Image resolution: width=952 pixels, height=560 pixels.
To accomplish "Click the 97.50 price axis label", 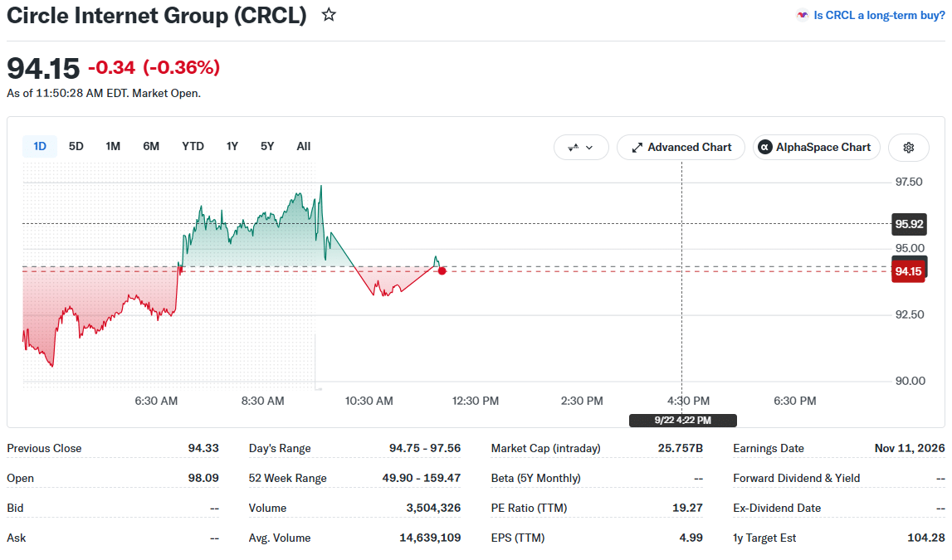I will 909,182.
